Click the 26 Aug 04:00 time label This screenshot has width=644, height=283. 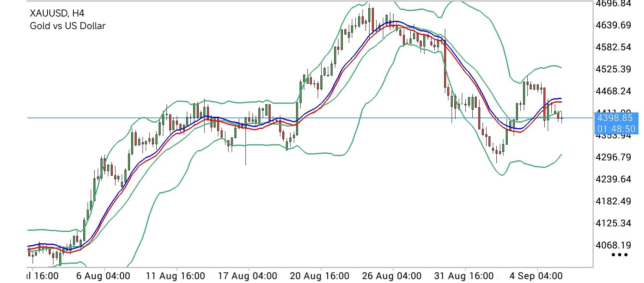click(392, 276)
